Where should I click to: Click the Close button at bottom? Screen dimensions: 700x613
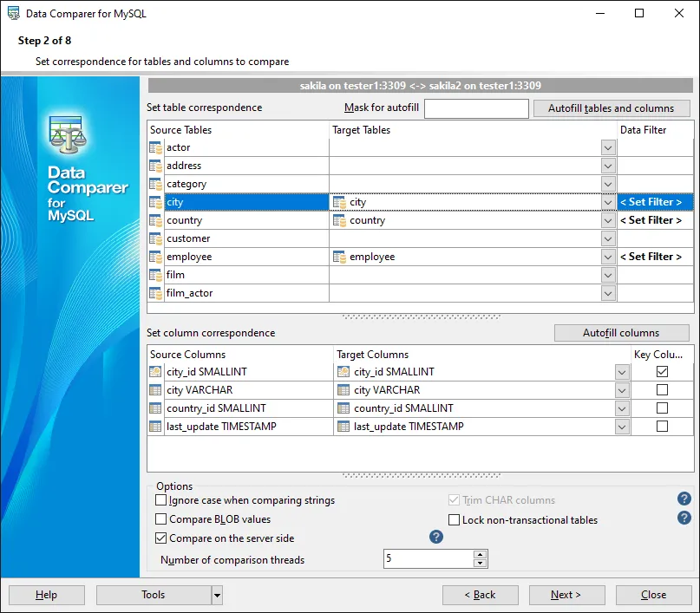653,595
